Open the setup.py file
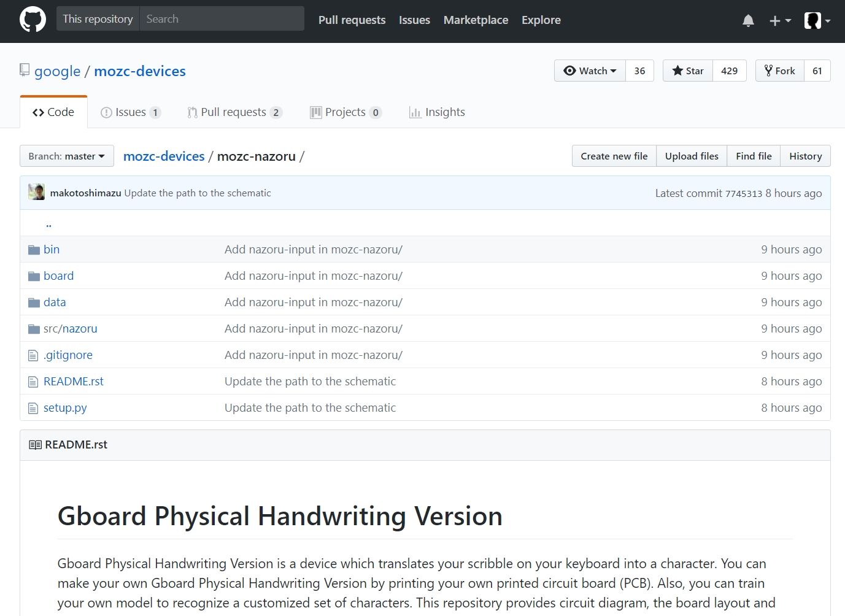This screenshot has height=616, width=845. (65, 408)
